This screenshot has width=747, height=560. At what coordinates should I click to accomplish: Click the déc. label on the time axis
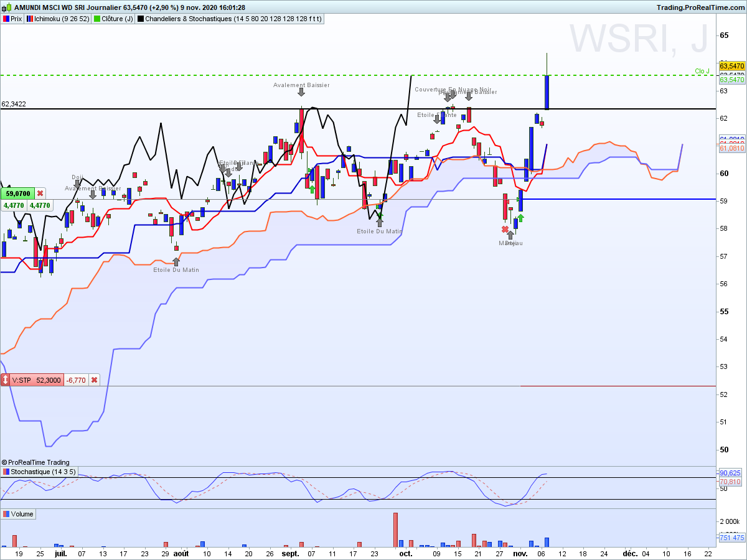click(631, 553)
